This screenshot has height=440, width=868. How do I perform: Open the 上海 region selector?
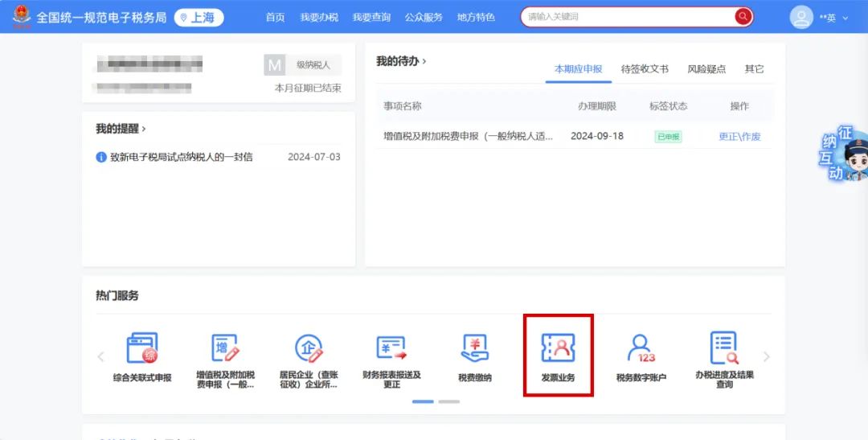[x=199, y=18]
